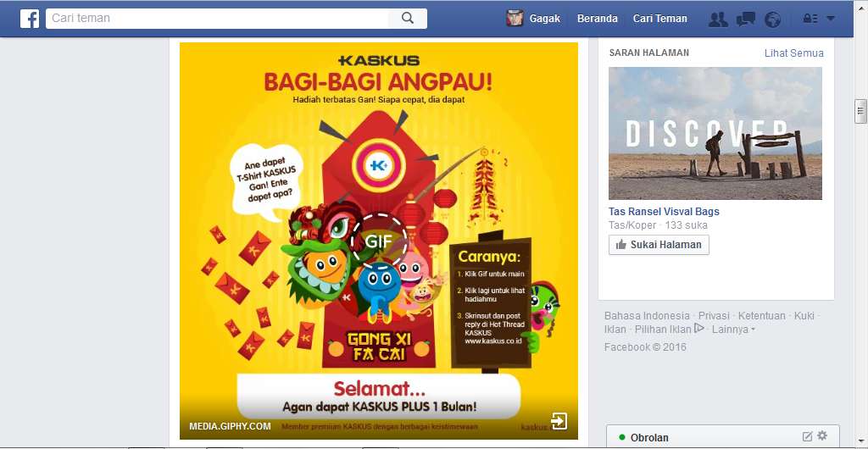This screenshot has height=449, width=868.
Task: Click the Cari teman search field
Action: (x=217, y=19)
